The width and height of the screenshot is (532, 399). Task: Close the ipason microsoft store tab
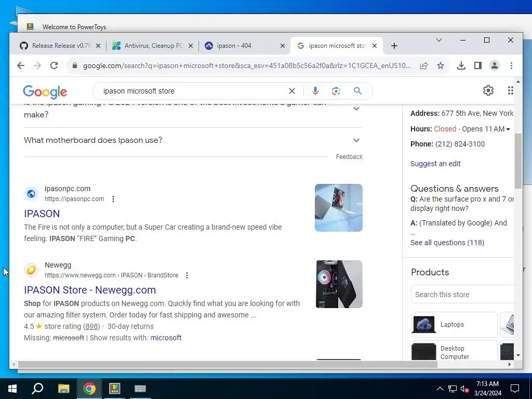[x=375, y=46]
